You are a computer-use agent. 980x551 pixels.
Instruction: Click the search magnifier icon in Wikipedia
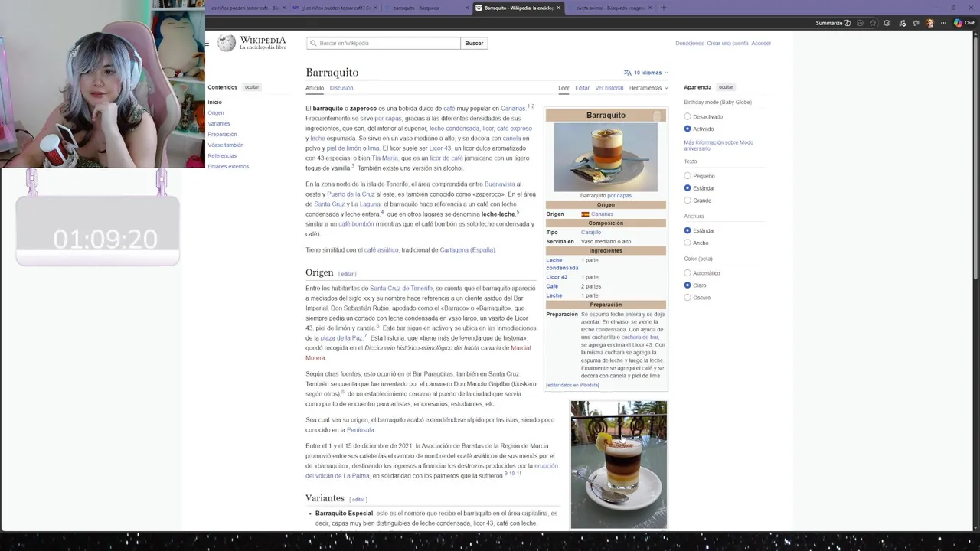pos(313,44)
